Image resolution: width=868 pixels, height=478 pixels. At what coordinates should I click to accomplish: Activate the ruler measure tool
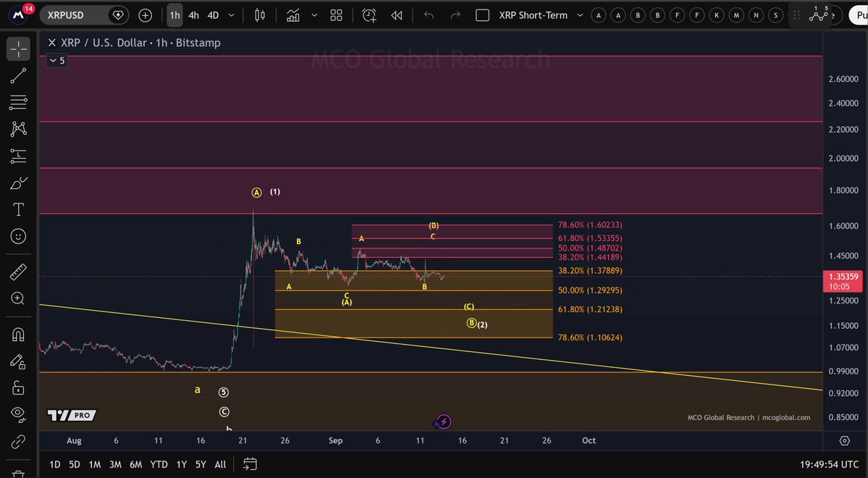click(17, 272)
